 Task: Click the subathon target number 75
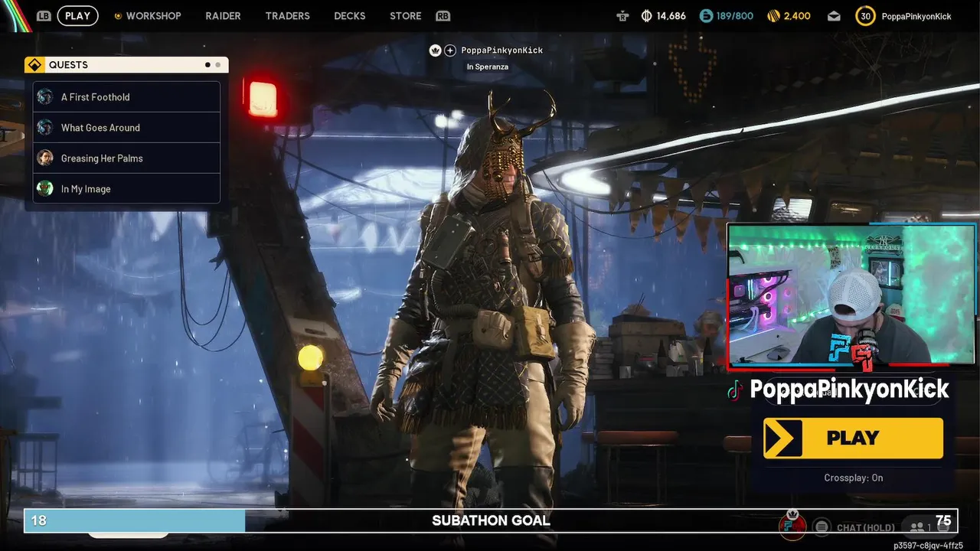pos(942,520)
